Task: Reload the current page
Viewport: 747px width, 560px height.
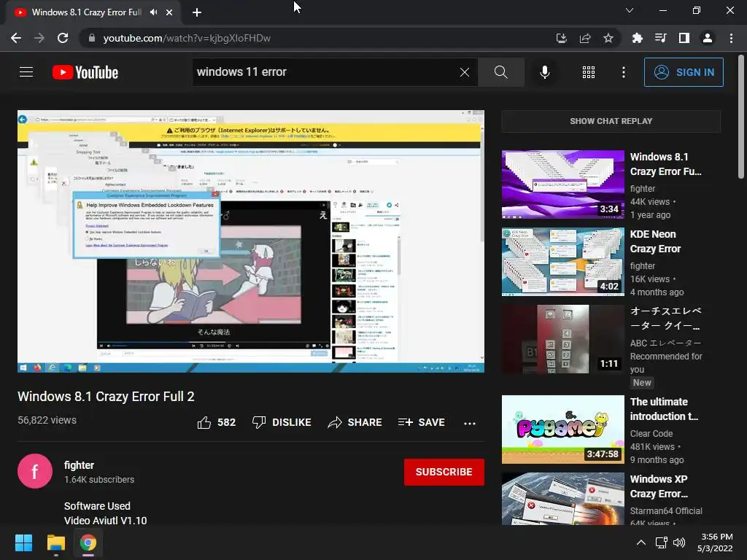Action: [x=63, y=38]
